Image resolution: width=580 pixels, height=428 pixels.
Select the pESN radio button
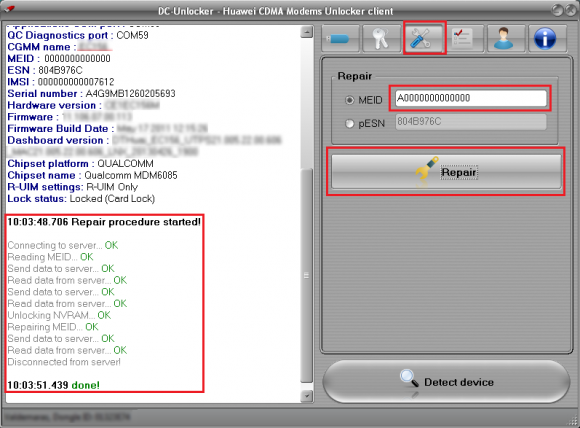click(x=350, y=123)
